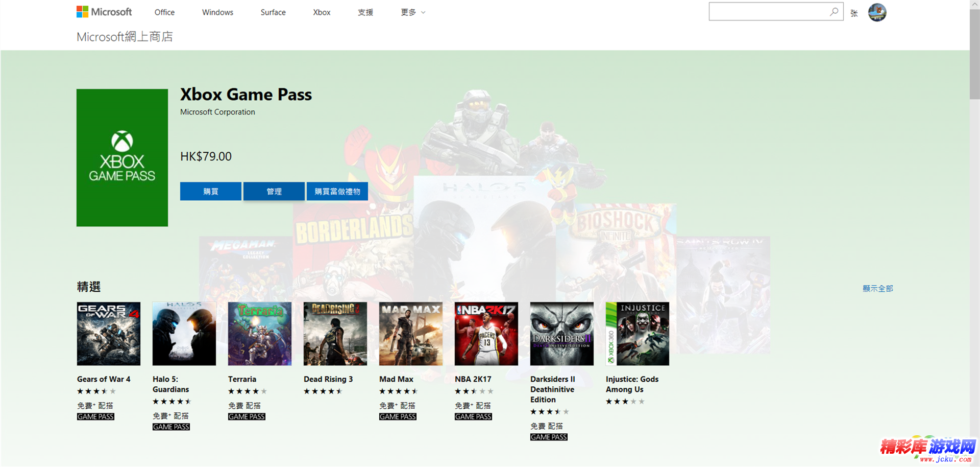This screenshot has height=467, width=980.
Task: Open the Dead Rising 3 cover art
Action: [335, 334]
